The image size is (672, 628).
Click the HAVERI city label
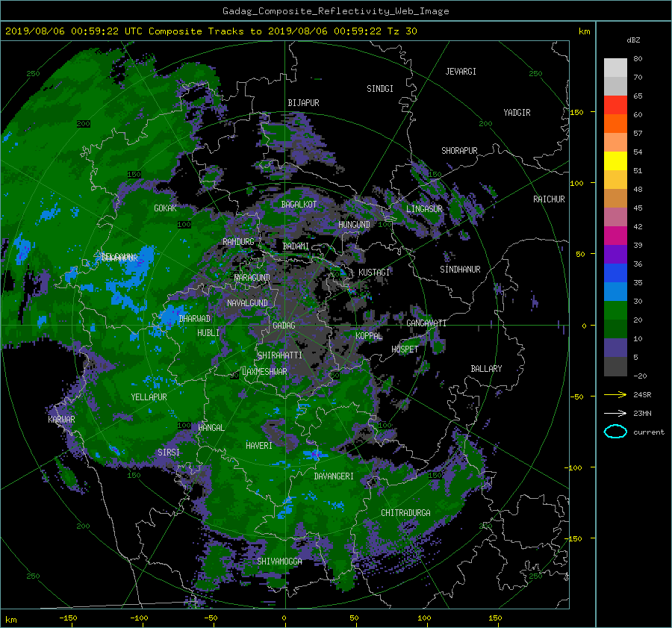coord(259,446)
